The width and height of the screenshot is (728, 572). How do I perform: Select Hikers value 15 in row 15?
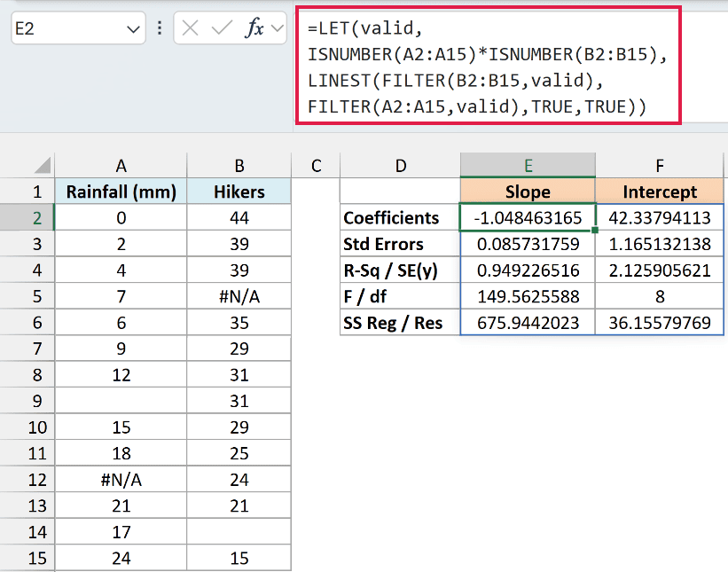pos(239,558)
